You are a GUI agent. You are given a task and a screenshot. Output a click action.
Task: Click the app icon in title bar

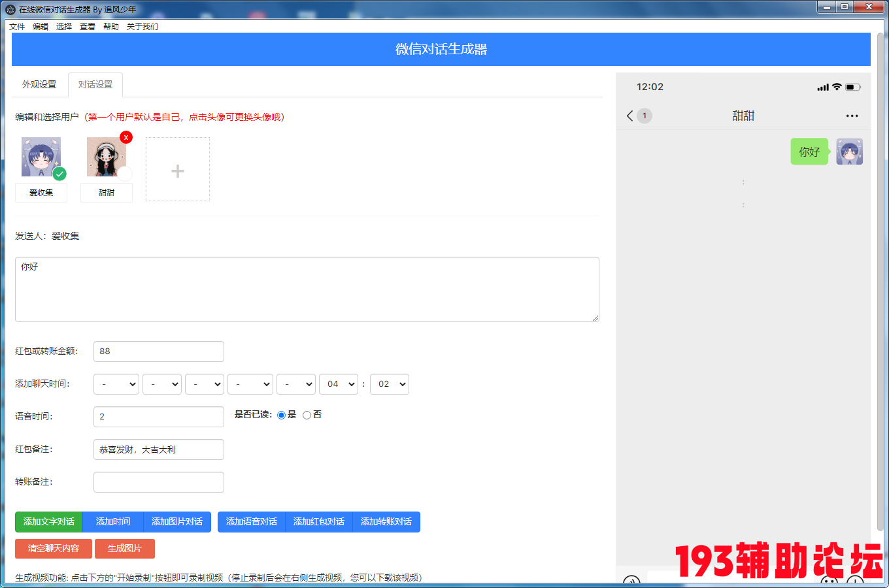click(10, 9)
